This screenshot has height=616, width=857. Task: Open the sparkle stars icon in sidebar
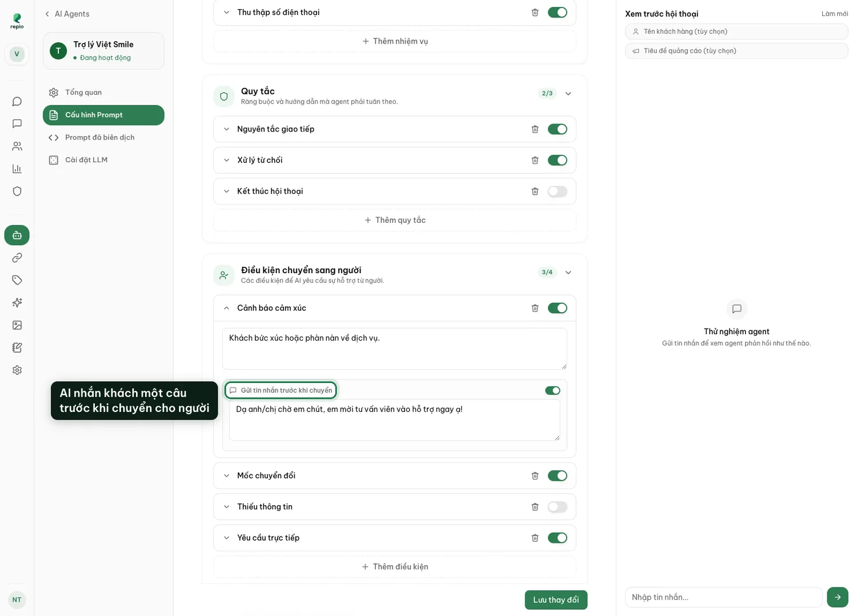(x=17, y=303)
